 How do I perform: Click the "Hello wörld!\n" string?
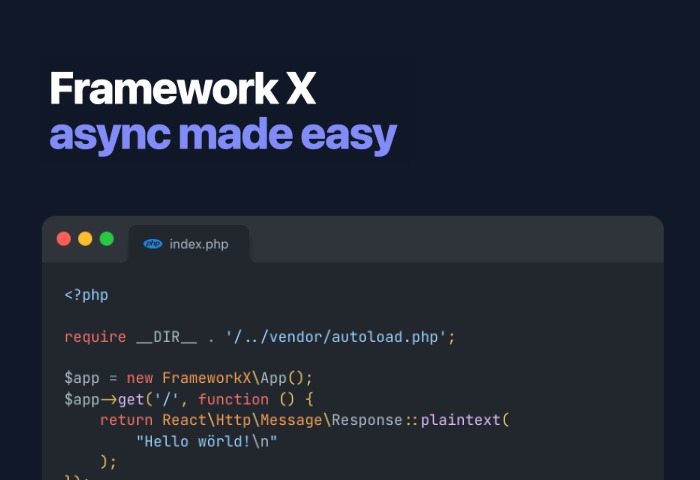coord(207,441)
